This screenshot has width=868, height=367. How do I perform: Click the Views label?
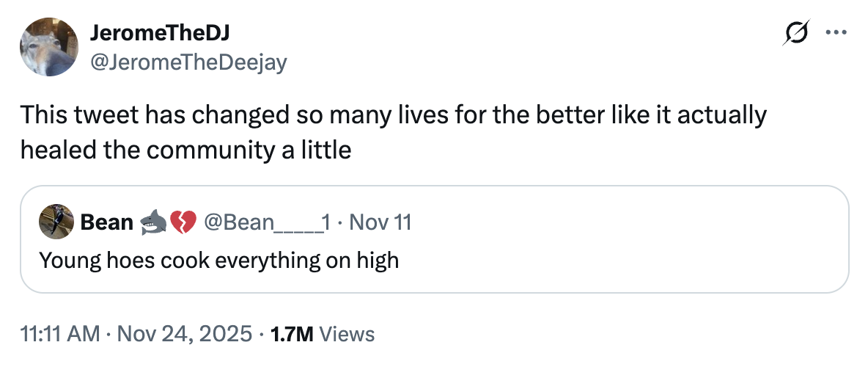click(x=347, y=334)
